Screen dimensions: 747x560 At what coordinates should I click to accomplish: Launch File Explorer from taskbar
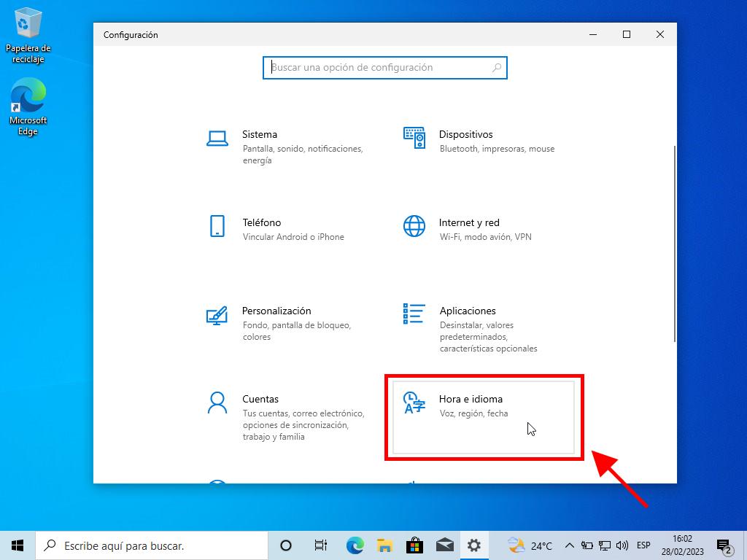click(384, 545)
